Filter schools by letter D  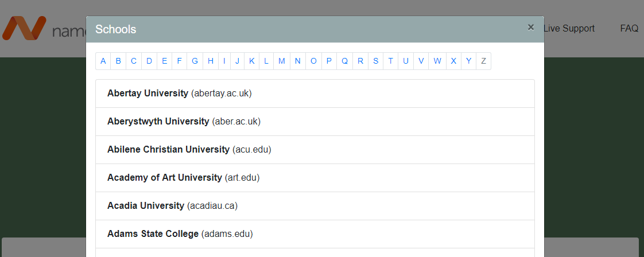pyautogui.click(x=149, y=61)
